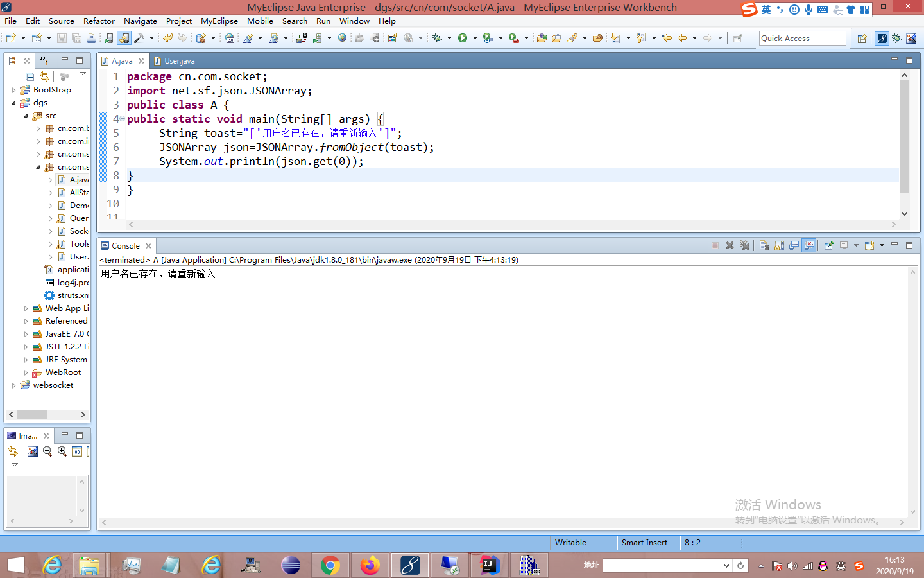
Task: Open the New file dropdown arrow
Action: coord(23,39)
